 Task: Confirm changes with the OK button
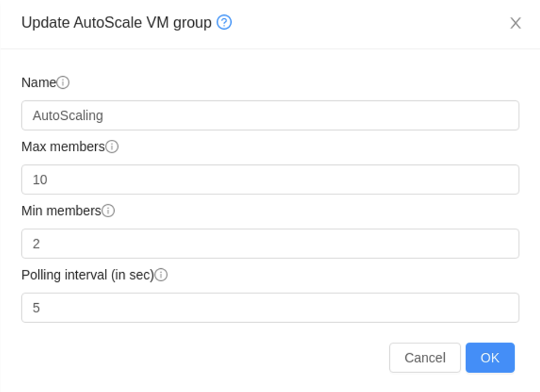click(490, 358)
